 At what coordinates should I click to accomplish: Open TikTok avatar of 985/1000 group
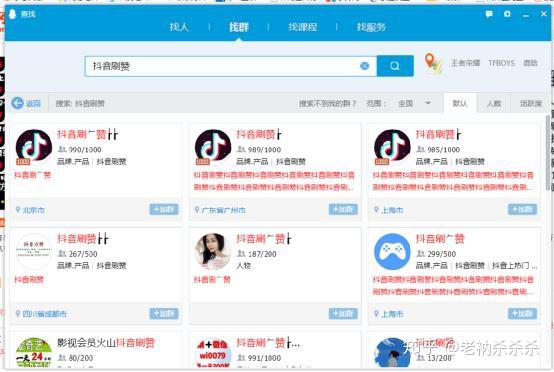[x=392, y=147]
